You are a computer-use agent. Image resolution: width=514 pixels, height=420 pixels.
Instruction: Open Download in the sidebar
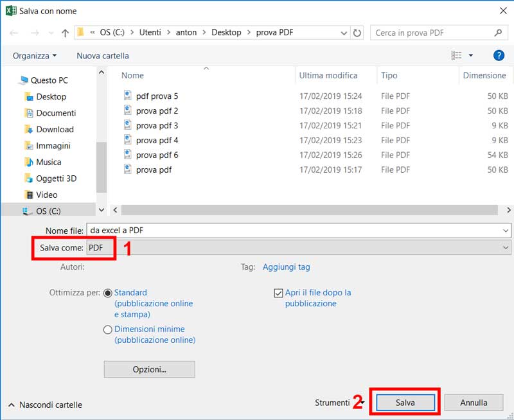55,130
